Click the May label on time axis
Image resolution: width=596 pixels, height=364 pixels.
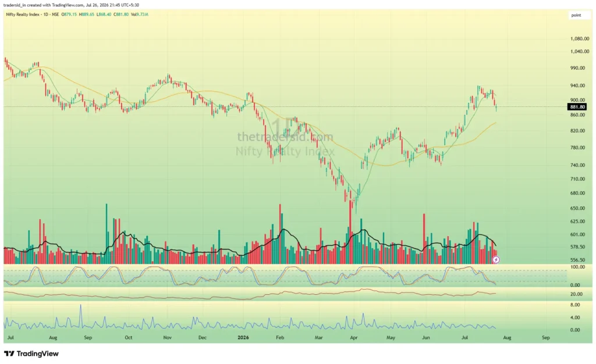(391, 337)
